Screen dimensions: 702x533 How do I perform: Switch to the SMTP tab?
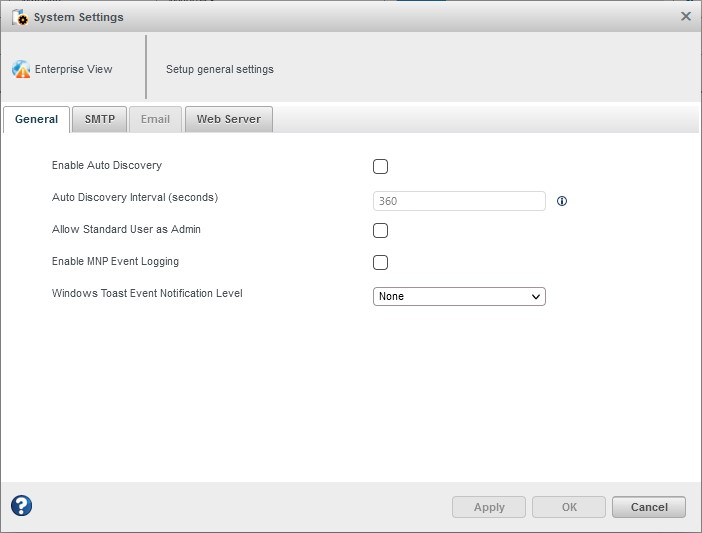coord(100,120)
